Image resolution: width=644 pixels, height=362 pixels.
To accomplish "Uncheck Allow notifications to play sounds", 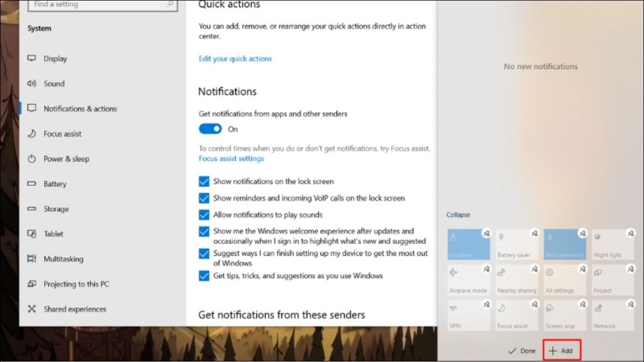I will [204, 215].
